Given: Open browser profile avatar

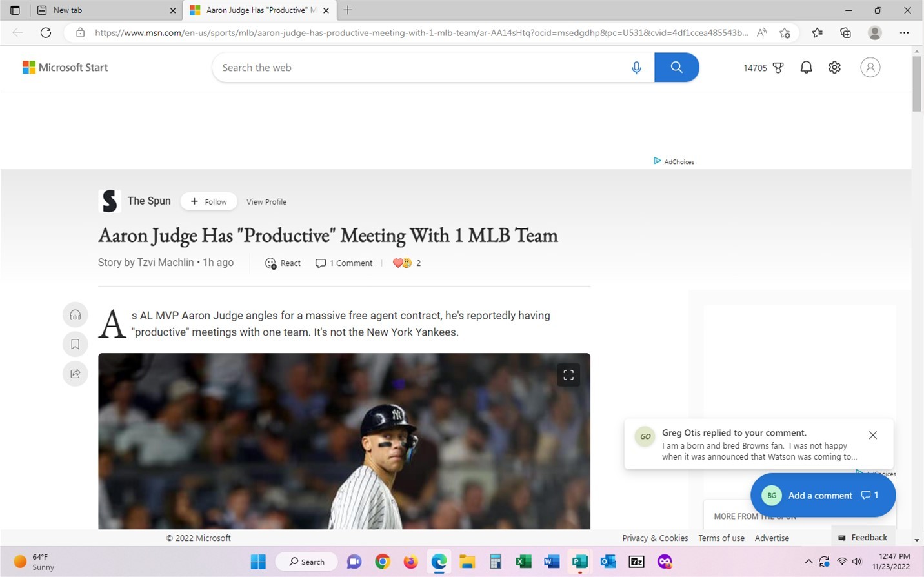Looking at the screenshot, I should click(875, 32).
